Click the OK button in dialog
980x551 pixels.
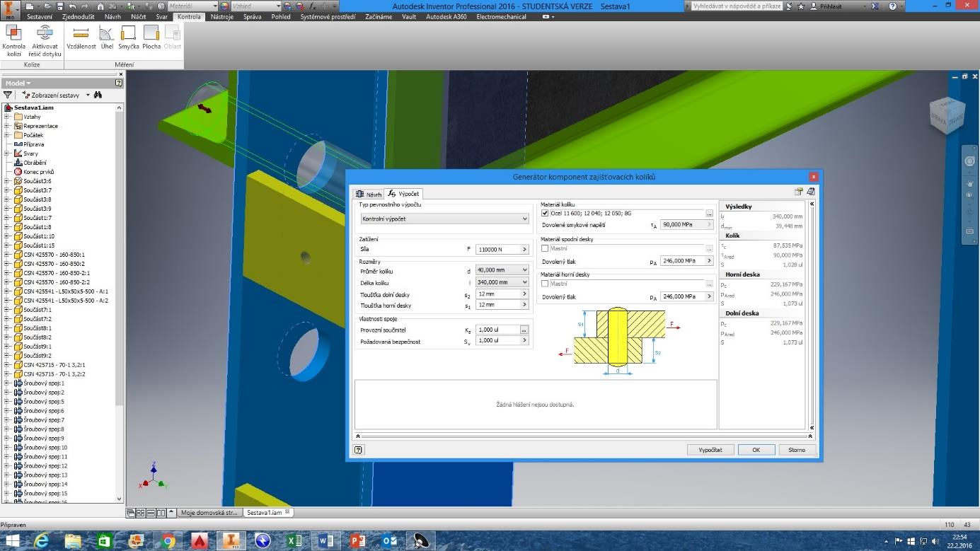pos(756,450)
